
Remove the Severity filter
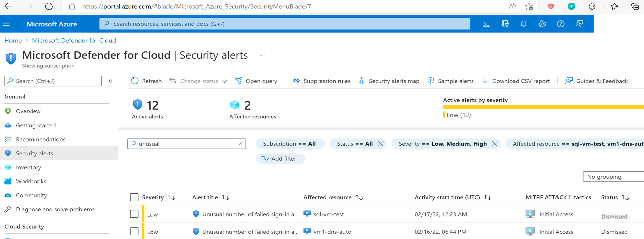click(x=495, y=144)
